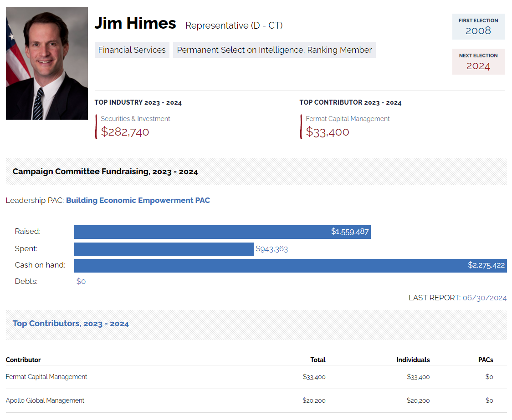Click Fermat Capital Management top contributor label
The height and width of the screenshot is (420, 512).
[348, 119]
